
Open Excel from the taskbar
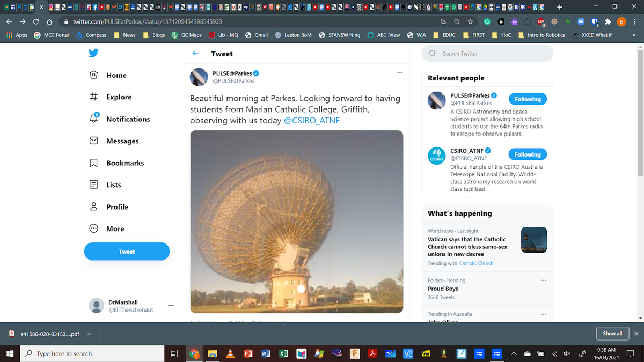pyautogui.click(x=283, y=353)
